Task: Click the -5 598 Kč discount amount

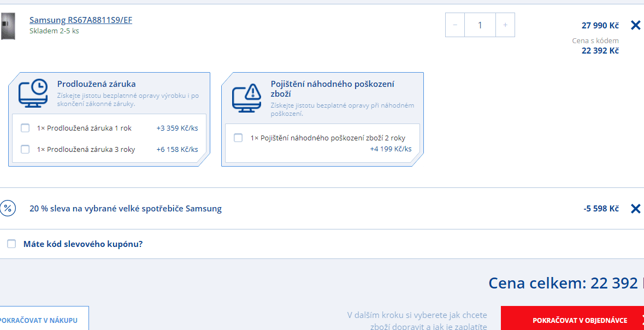Action: (x=601, y=209)
